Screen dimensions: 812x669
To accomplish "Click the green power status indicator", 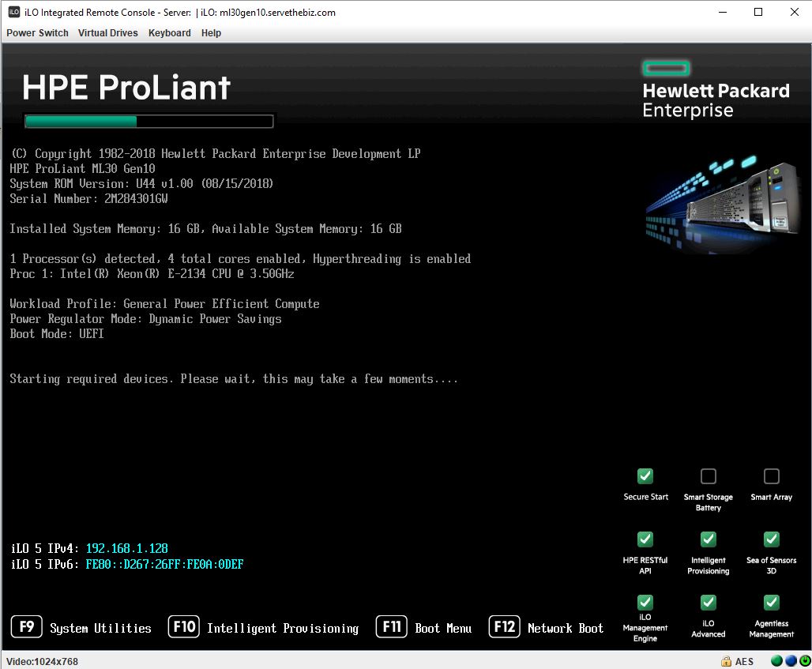I will coord(805,661).
